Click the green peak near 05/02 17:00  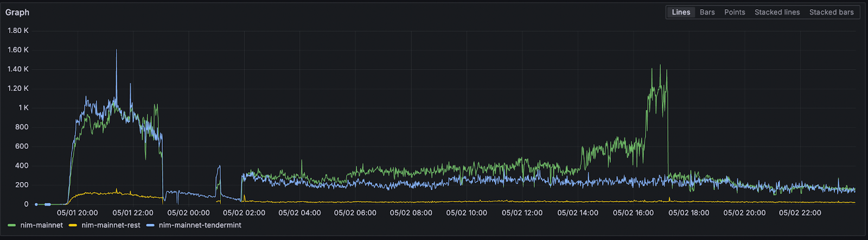[660, 66]
